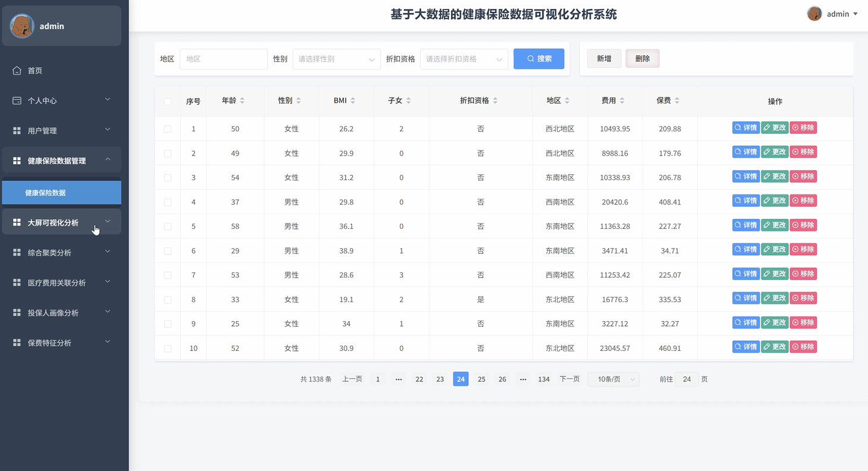This screenshot has width=868, height=471.
Task: Expand the 综合聚类分析 chevron
Action: [x=108, y=252]
